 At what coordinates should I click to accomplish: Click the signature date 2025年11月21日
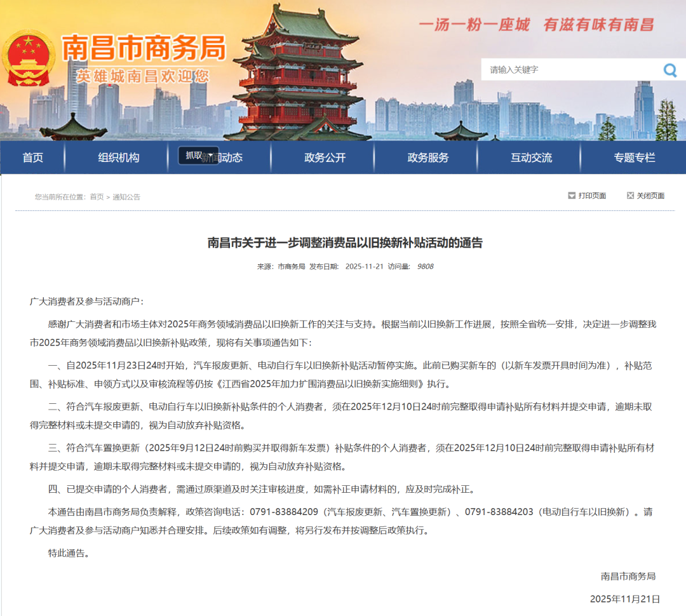pyautogui.click(x=625, y=599)
